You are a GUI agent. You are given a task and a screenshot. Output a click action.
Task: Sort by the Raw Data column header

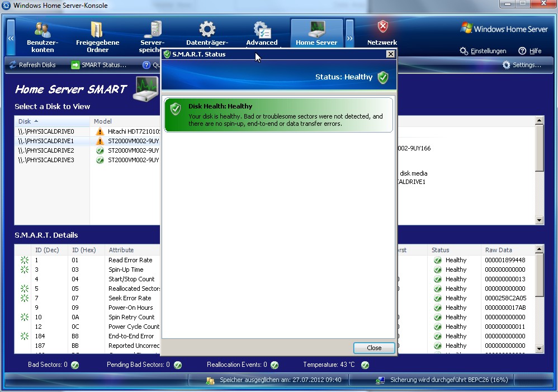(x=508, y=250)
